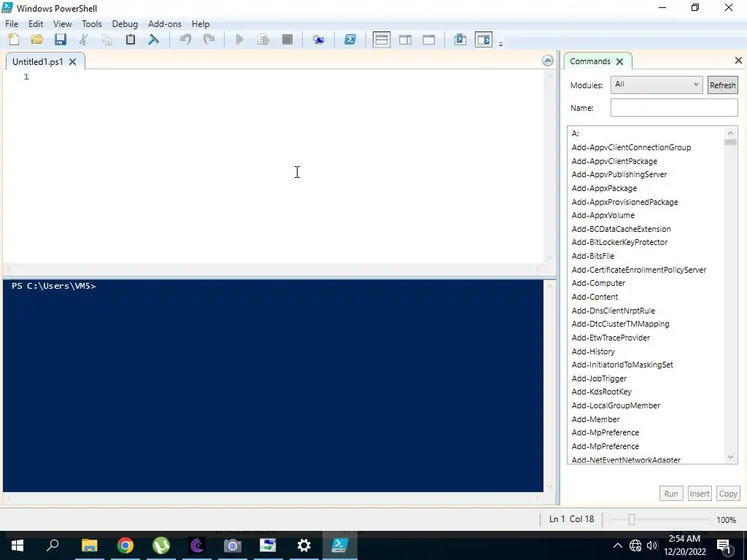Open a script file with folder icon
This screenshot has width=747, height=560.
(36, 39)
